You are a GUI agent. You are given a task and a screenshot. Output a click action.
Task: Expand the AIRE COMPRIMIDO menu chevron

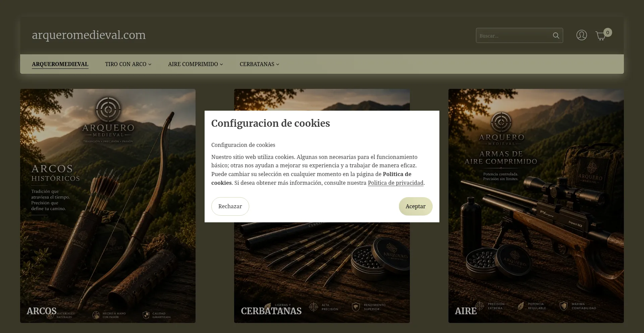click(221, 64)
